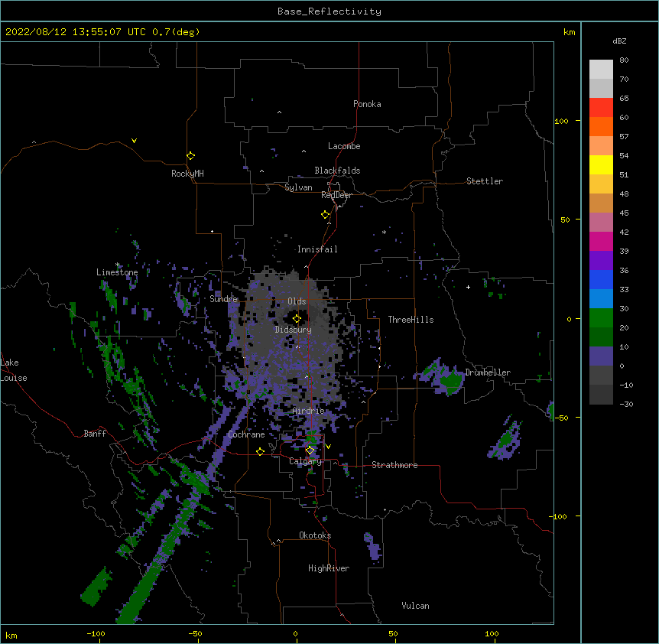Click the Lake Louise label
The width and height of the screenshot is (659, 644).
[14, 370]
